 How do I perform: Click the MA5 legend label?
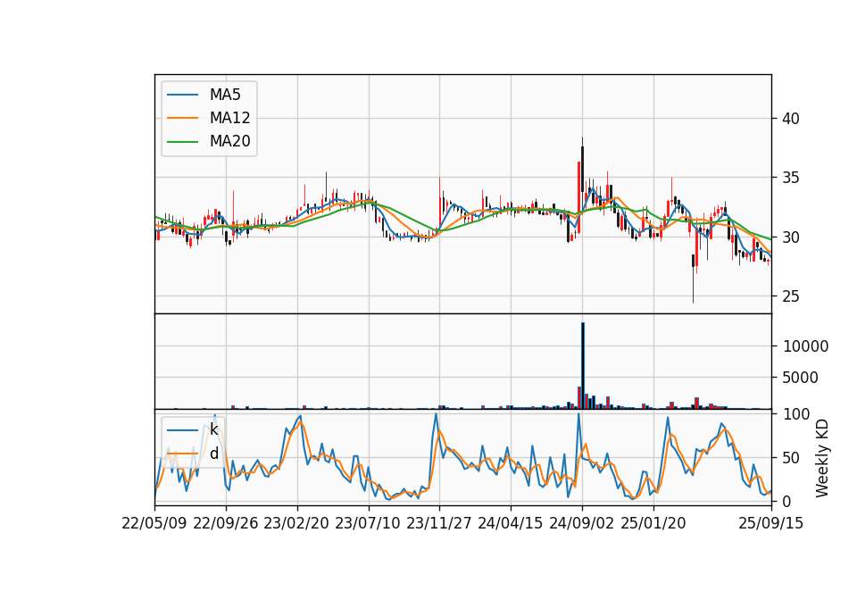point(225,95)
